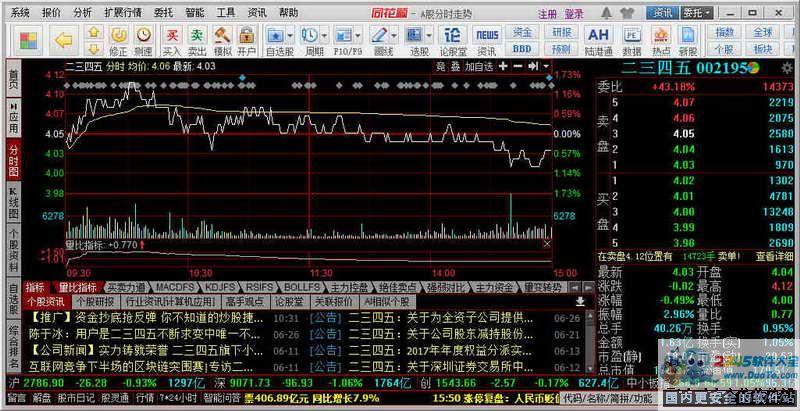Click the colorful home grid icon

(29, 40)
